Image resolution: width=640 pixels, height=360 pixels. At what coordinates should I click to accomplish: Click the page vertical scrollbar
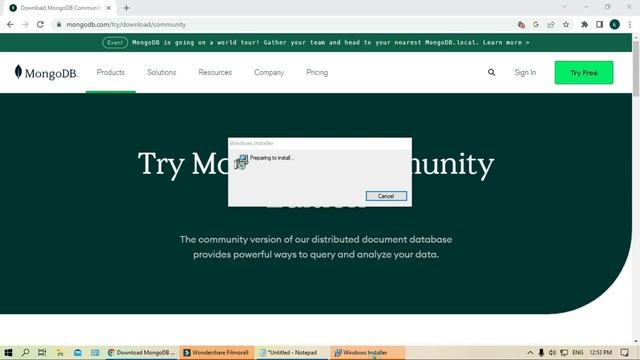pos(636,69)
